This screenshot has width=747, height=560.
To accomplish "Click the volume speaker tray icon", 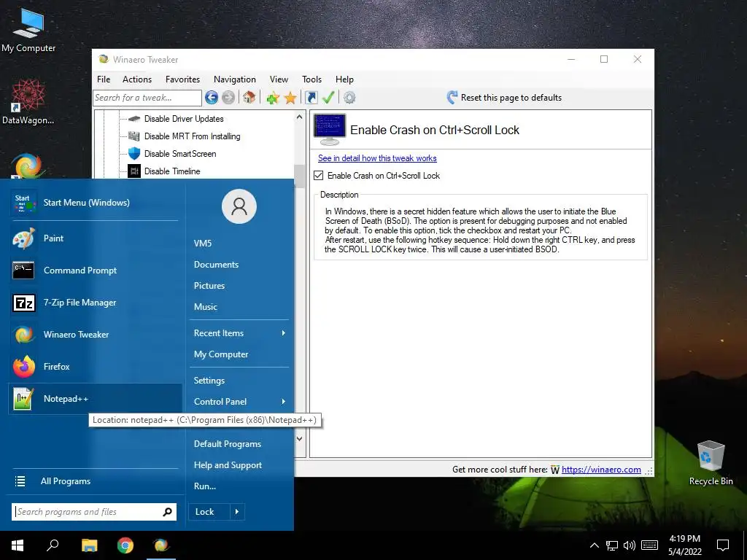I will [630, 545].
